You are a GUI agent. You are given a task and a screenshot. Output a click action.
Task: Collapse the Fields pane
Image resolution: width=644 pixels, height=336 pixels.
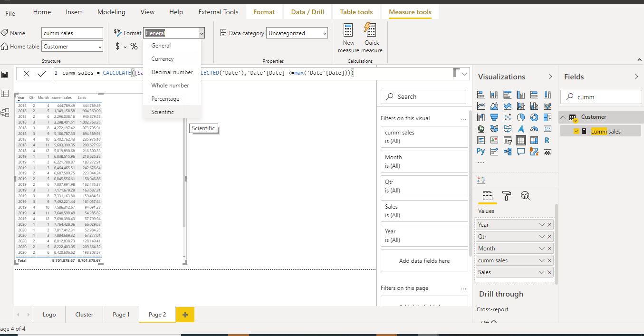(636, 77)
